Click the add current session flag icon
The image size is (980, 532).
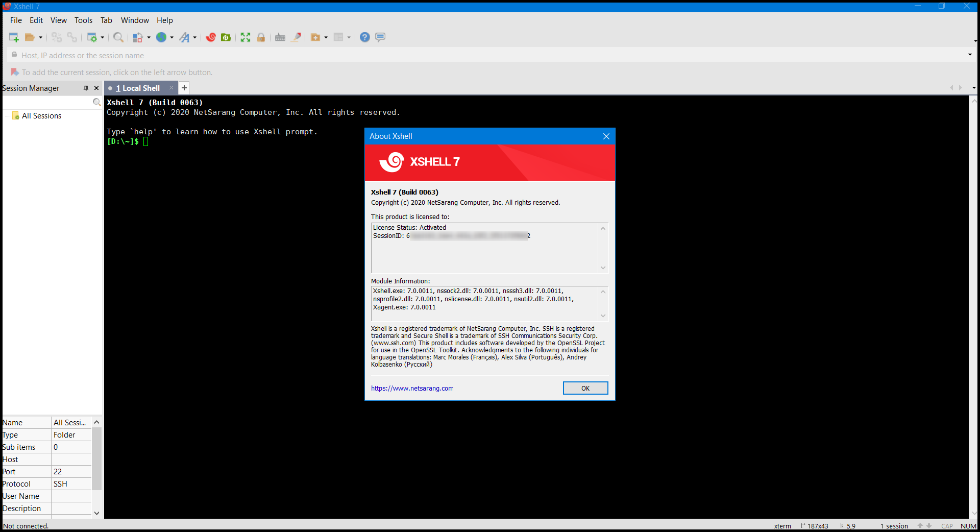(15, 72)
